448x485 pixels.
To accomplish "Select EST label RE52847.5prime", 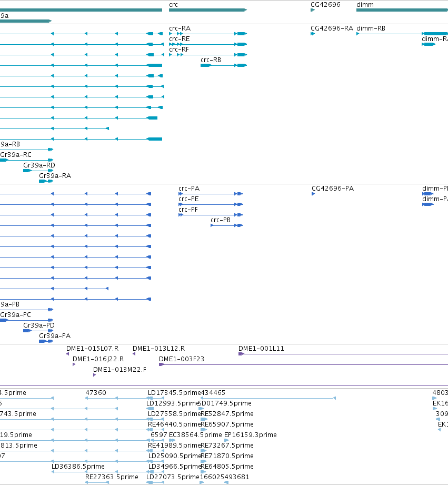I will pyautogui.click(x=227, y=414).
